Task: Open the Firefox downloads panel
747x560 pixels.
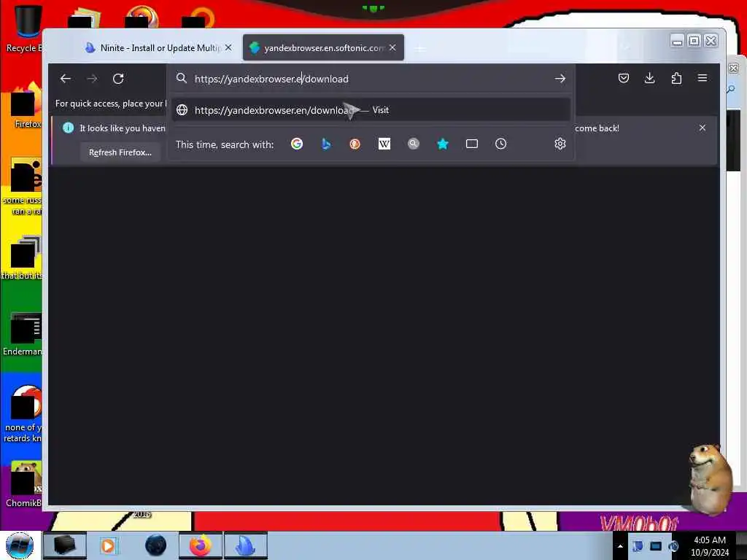Action: [x=649, y=78]
